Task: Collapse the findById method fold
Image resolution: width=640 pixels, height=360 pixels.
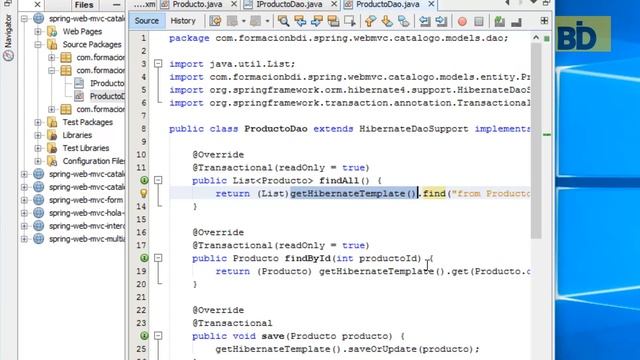Action: [x=158, y=258]
